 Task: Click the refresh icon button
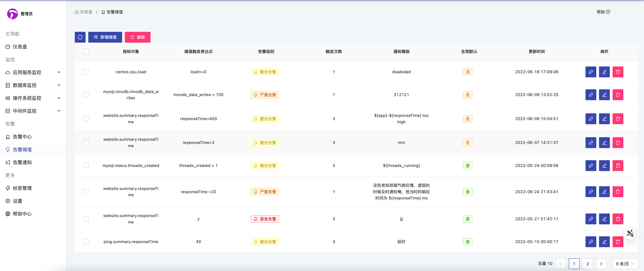pos(80,37)
